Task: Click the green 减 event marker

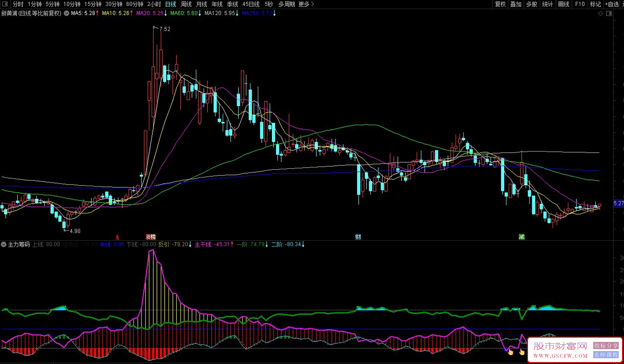Action: pos(521,237)
